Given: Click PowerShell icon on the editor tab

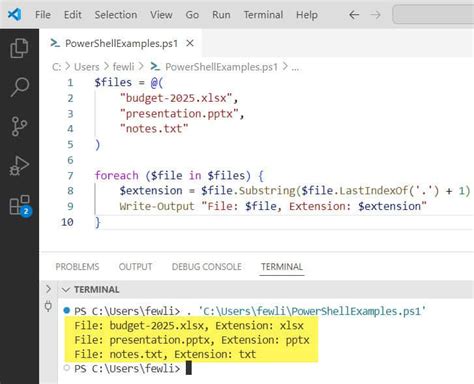Looking at the screenshot, I should (x=55, y=43).
